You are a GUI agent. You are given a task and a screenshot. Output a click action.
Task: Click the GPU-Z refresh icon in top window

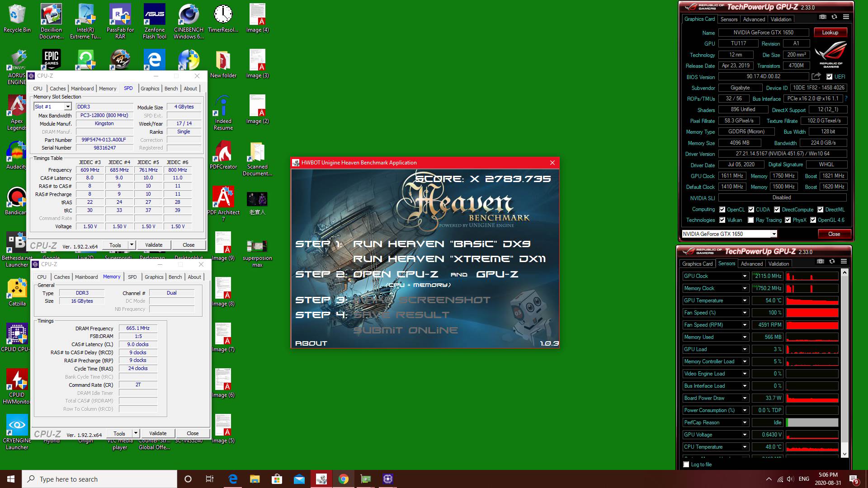point(834,17)
